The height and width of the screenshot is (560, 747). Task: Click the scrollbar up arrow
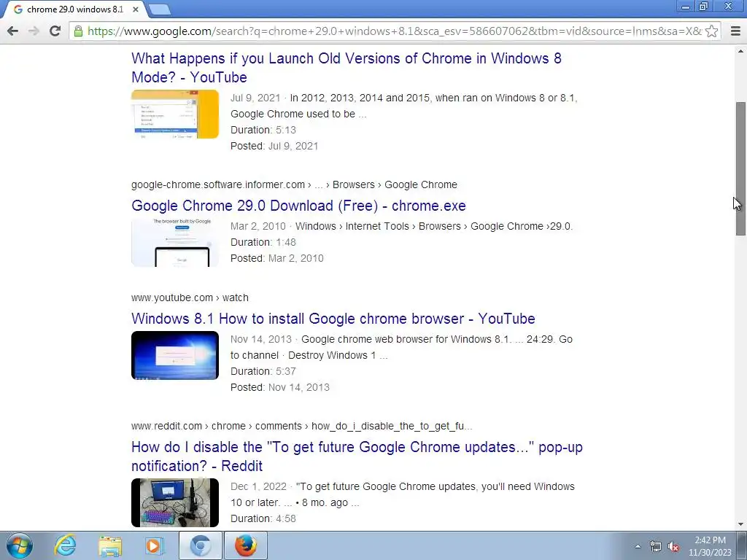tap(740, 50)
